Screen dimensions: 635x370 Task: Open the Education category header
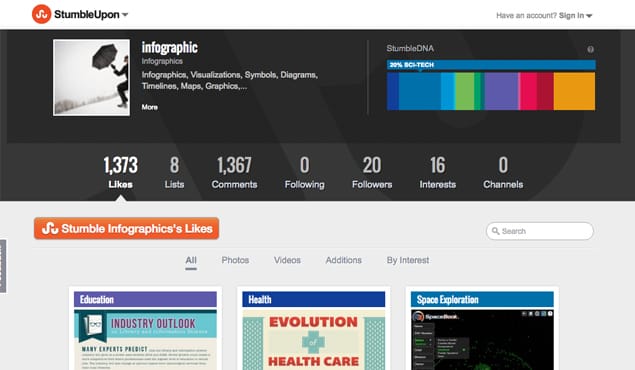pos(145,300)
